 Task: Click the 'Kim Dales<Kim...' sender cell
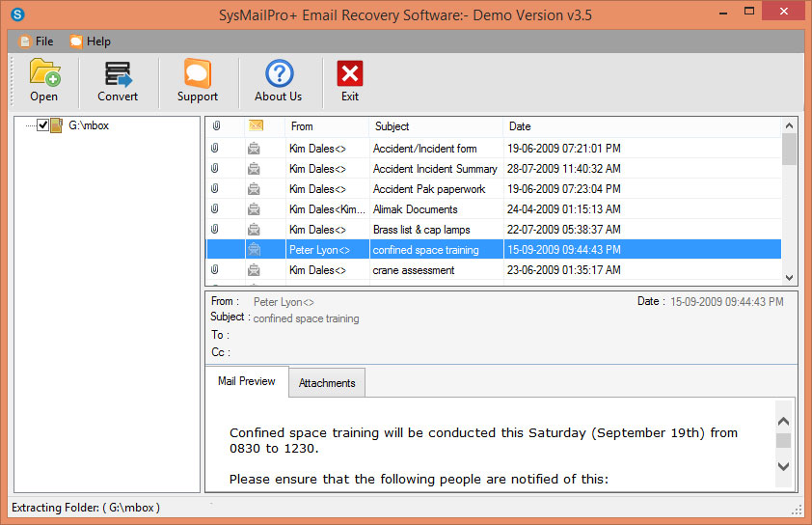click(327, 208)
